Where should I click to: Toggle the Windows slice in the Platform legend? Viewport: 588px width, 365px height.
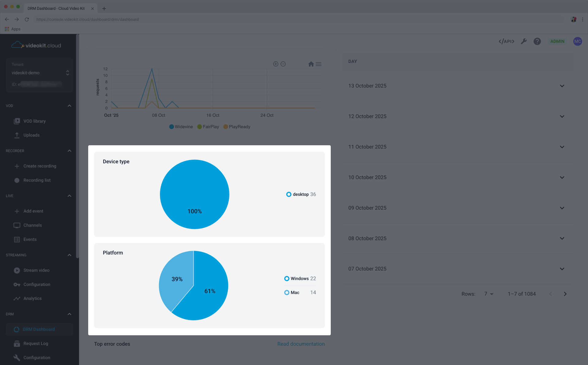pos(300,278)
